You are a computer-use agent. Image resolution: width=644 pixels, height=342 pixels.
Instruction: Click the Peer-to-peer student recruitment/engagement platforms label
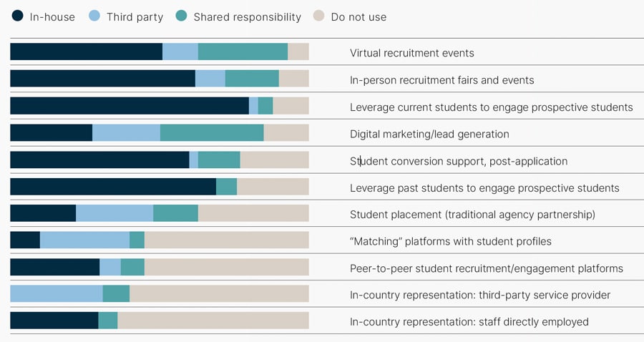tap(487, 268)
